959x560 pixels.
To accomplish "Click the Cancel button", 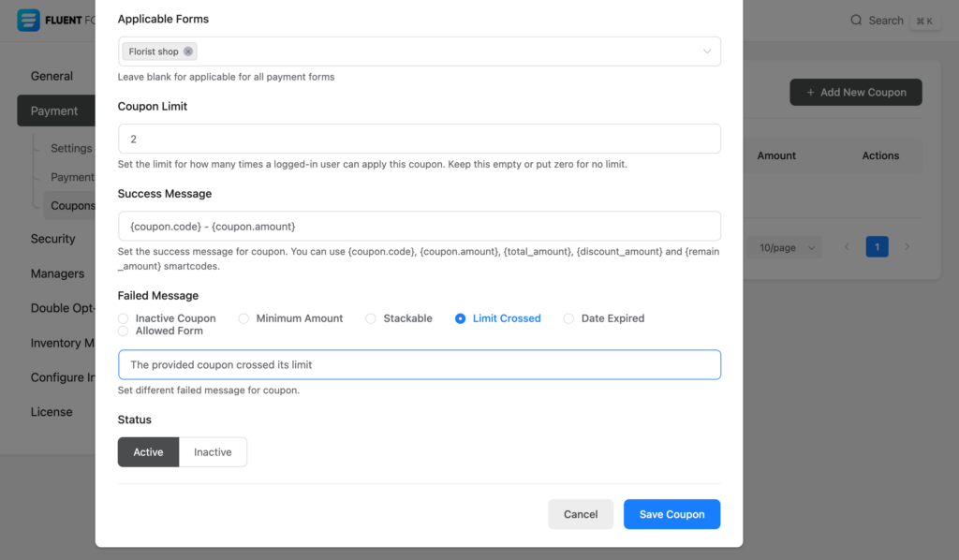I will (581, 514).
